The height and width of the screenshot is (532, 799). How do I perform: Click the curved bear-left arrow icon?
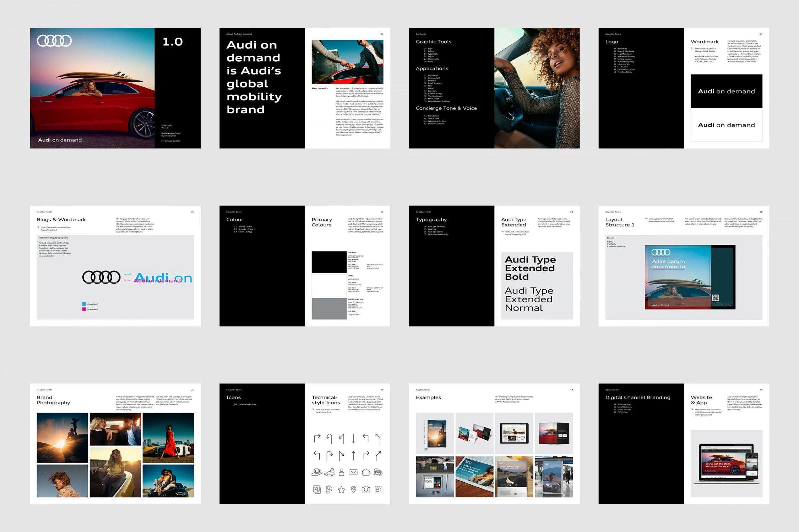tap(378, 439)
